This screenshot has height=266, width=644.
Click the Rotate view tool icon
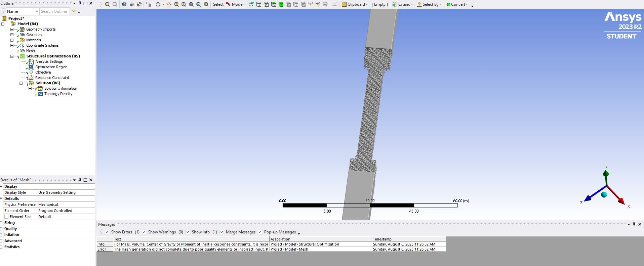point(158,4)
